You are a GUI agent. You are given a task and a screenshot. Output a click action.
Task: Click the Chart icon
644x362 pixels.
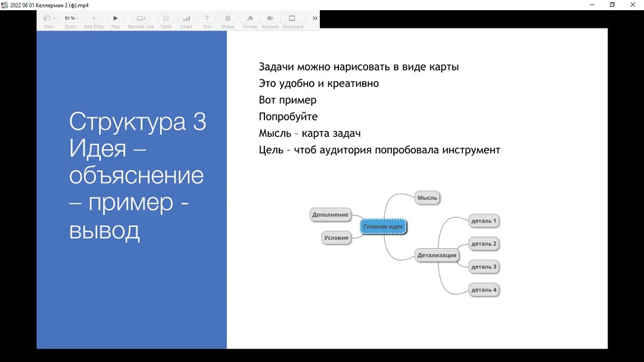point(186,18)
